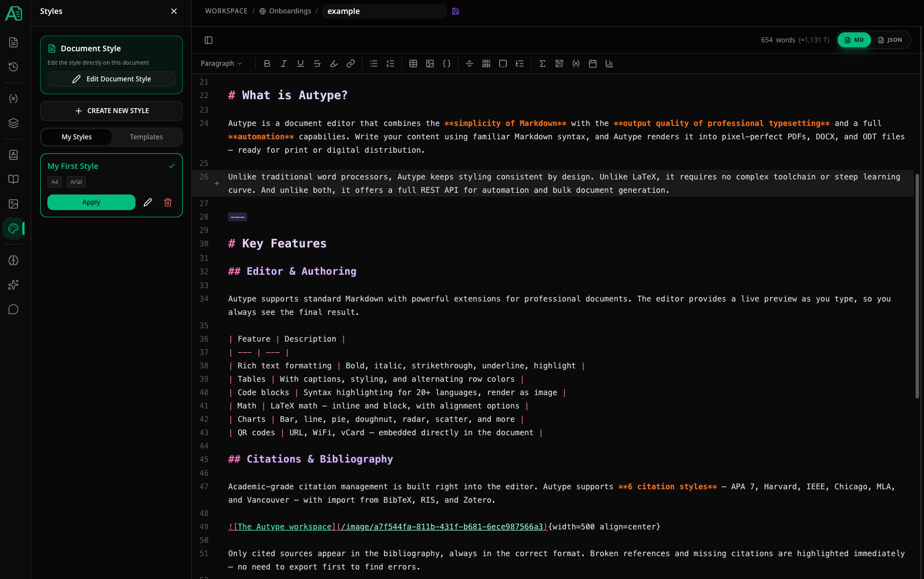Open layers panel in left sidebar
This screenshot has width=924, height=579.
click(x=13, y=123)
